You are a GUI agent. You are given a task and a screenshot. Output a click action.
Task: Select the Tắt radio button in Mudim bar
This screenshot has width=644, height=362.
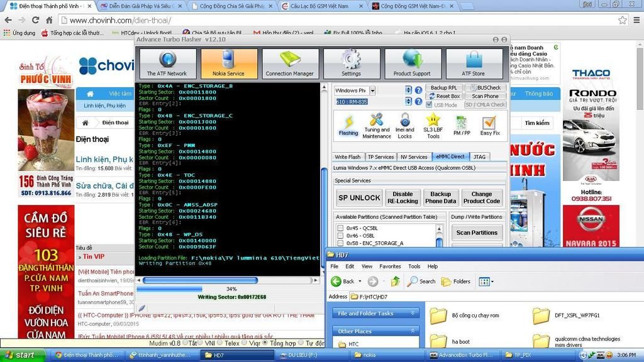click(x=186, y=343)
